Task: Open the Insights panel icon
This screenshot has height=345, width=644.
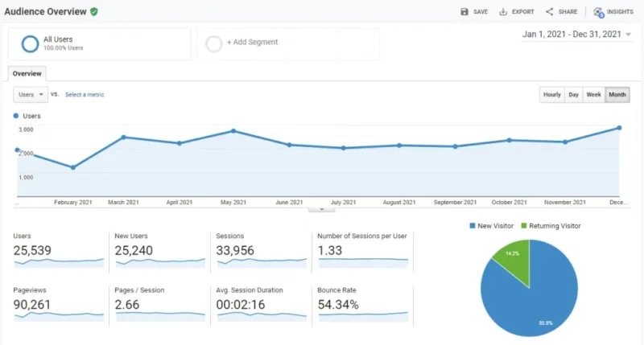Action: 598,12
